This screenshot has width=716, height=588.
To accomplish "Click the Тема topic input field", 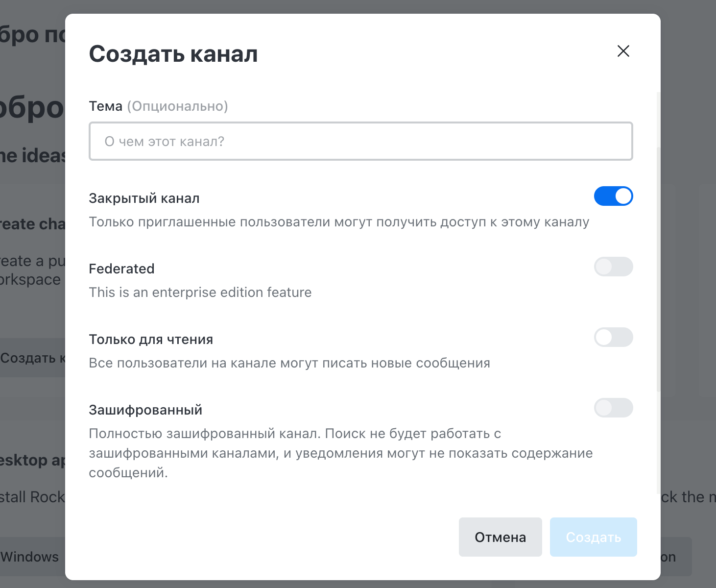I will tap(360, 141).
